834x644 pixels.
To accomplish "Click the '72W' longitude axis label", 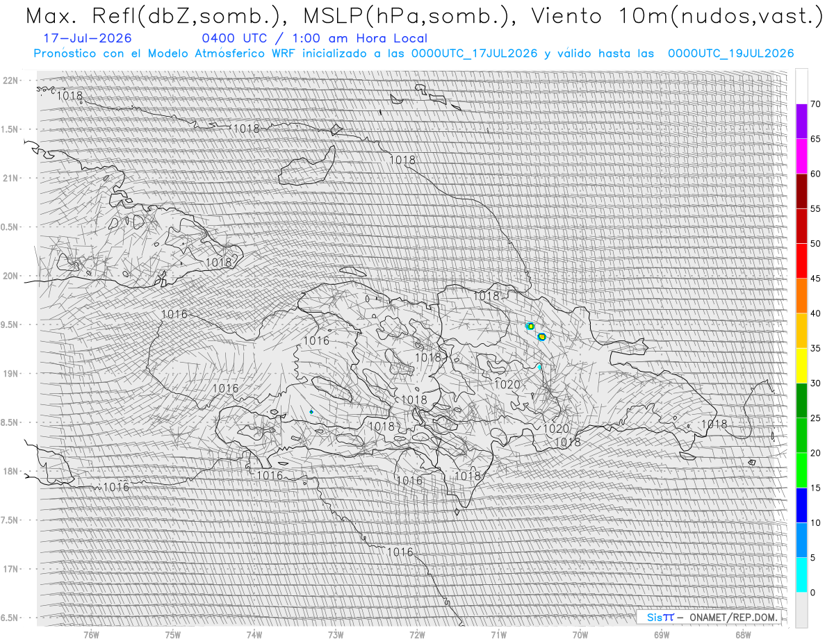I will [417, 635].
